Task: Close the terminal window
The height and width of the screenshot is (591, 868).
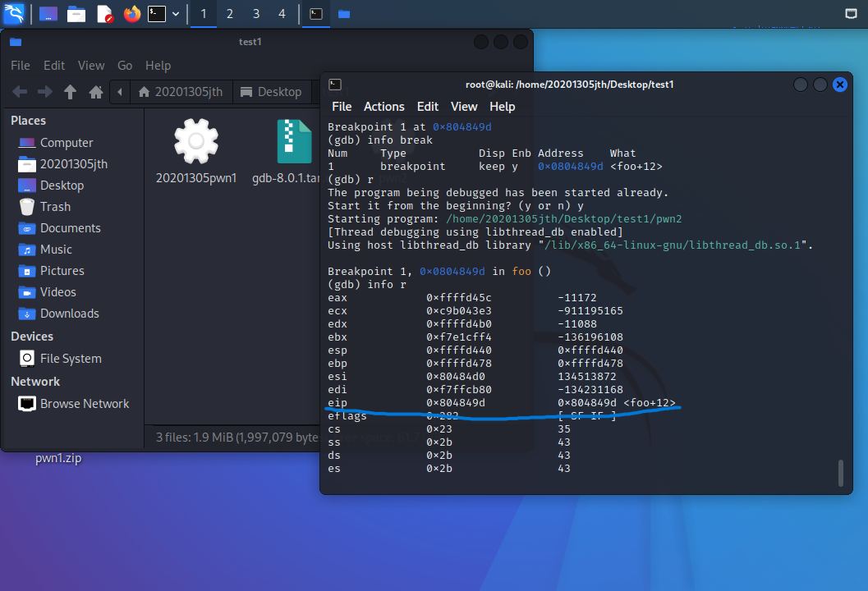Action: [x=840, y=85]
